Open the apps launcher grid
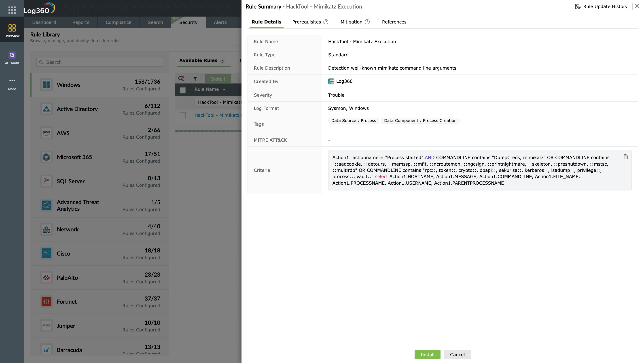The image size is (644, 363). (x=12, y=10)
